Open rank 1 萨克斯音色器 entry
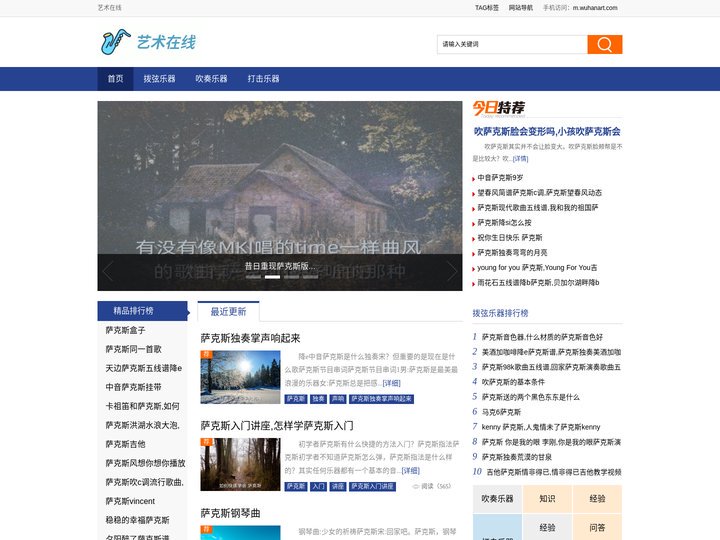 point(542,337)
